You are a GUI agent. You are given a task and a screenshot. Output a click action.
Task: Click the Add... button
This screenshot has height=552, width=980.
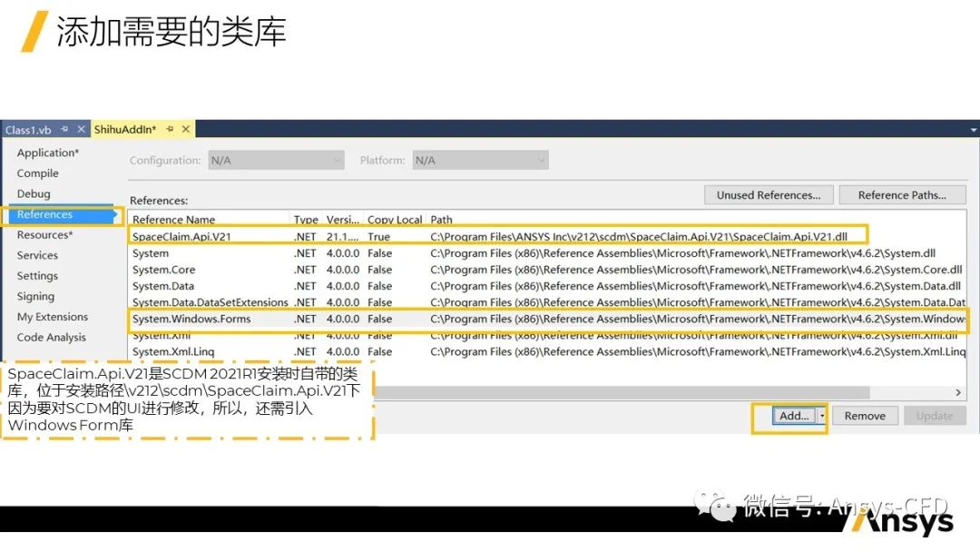794,416
